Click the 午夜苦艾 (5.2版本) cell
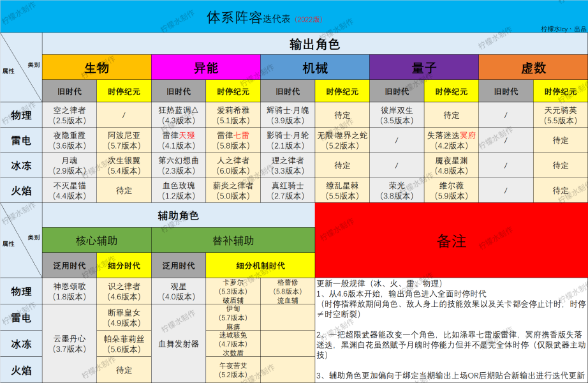This screenshot has height=383, width=588. [233, 370]
